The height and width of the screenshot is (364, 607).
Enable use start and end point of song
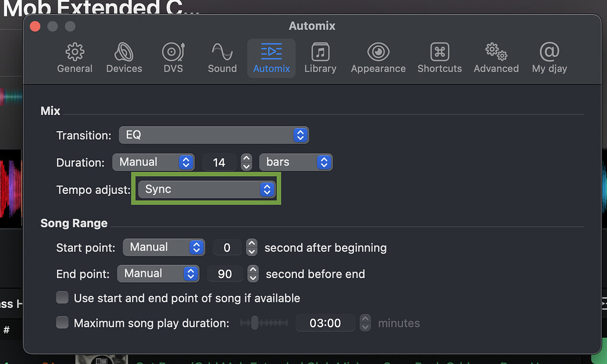click(x=62, y=298)
